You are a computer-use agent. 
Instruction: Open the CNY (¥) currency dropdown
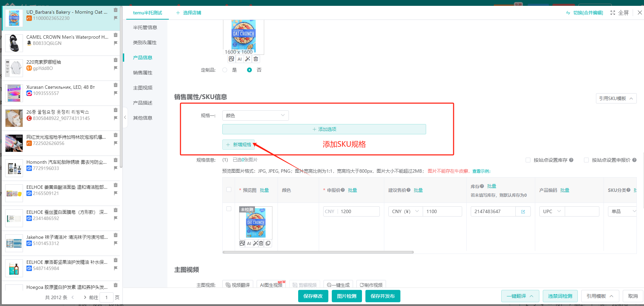point(406,211)
